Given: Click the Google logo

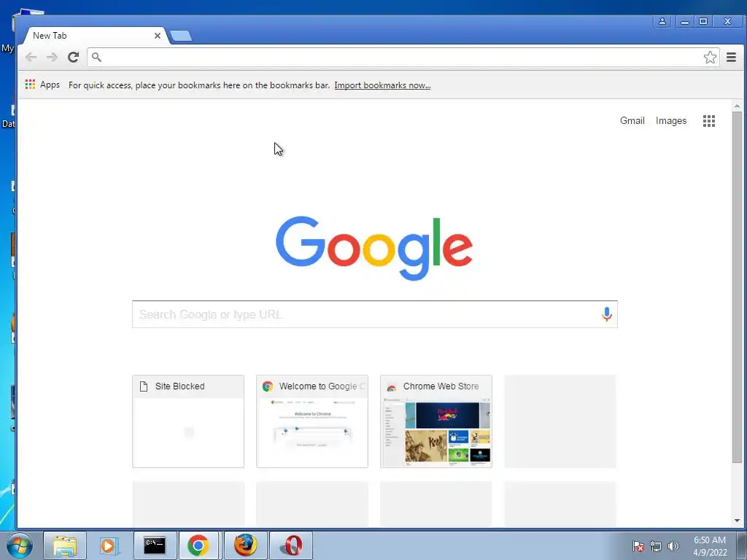Looking at the screenshot, I should click(374, 248).
